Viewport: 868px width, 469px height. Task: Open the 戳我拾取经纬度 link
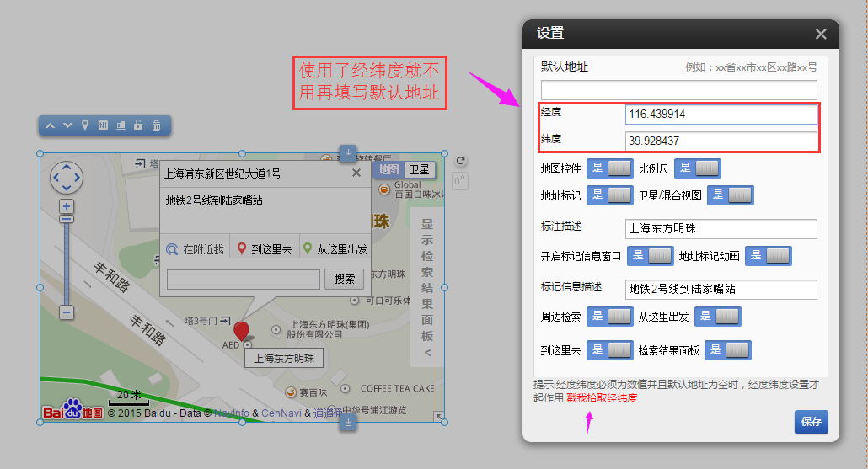click(x=602, y=398)
